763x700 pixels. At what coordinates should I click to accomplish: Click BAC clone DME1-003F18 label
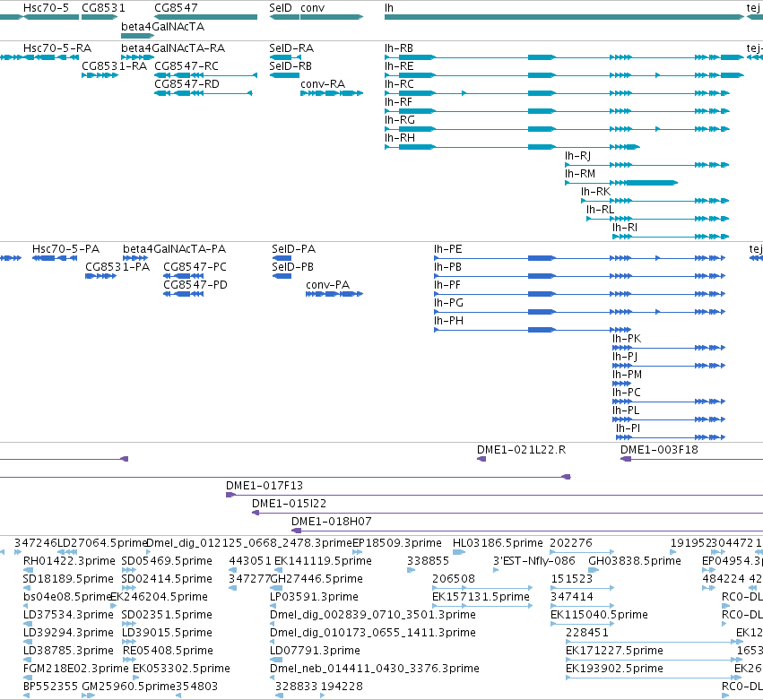click(659, 450)
